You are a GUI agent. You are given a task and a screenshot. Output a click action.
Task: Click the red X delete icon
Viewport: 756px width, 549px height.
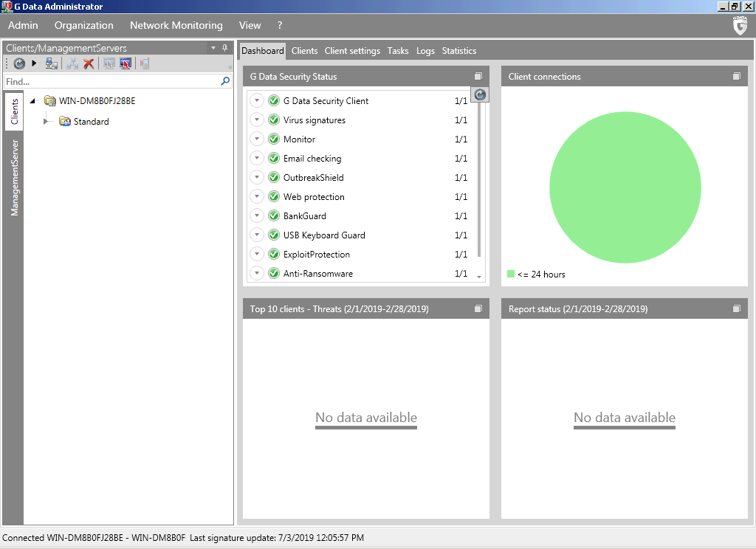pyautogui.click(x=89, y=64)
